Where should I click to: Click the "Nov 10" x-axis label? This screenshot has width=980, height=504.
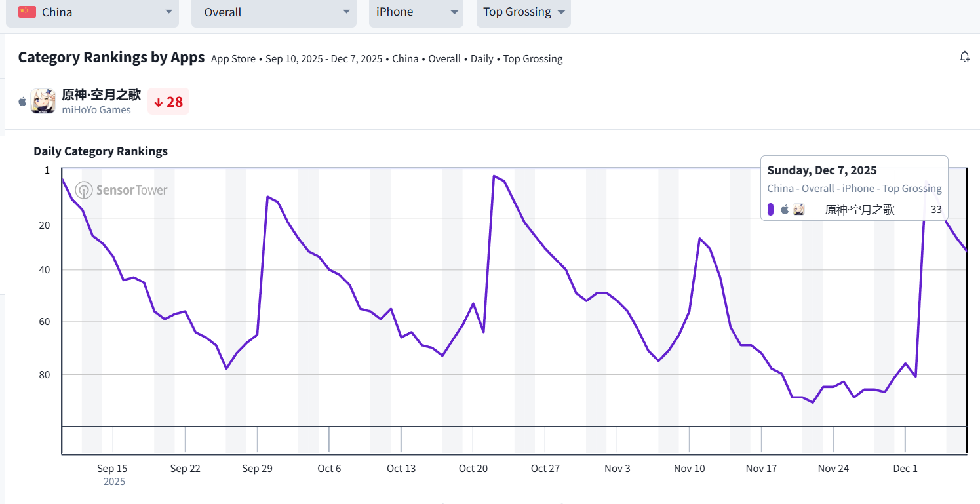coord(690,469)
